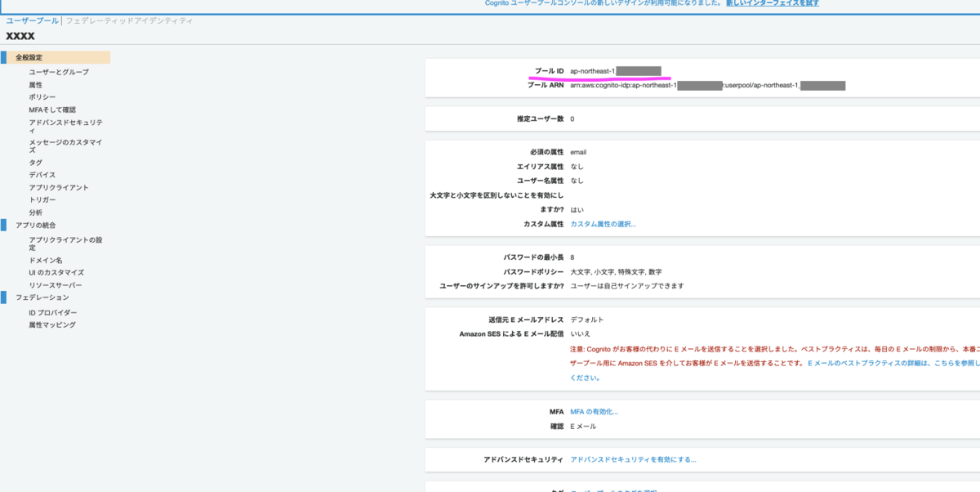Select タグ in the sidebar
980x492 pixels.
tap(36, 163)
